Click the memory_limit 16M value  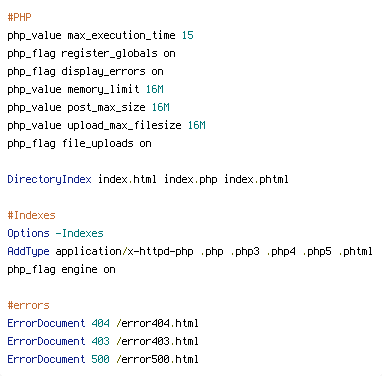click(x=155, y=89)
